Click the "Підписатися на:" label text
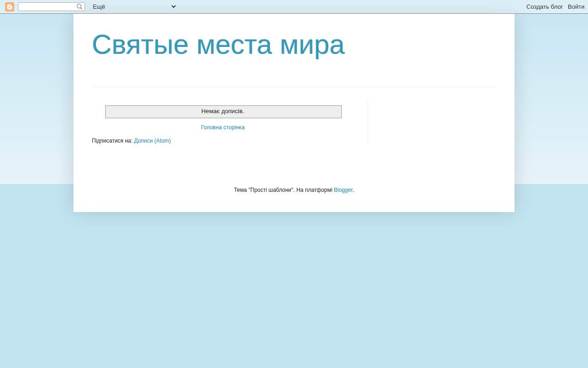The width and height of the screenshot is (588, 368). [x=112, y=141]
